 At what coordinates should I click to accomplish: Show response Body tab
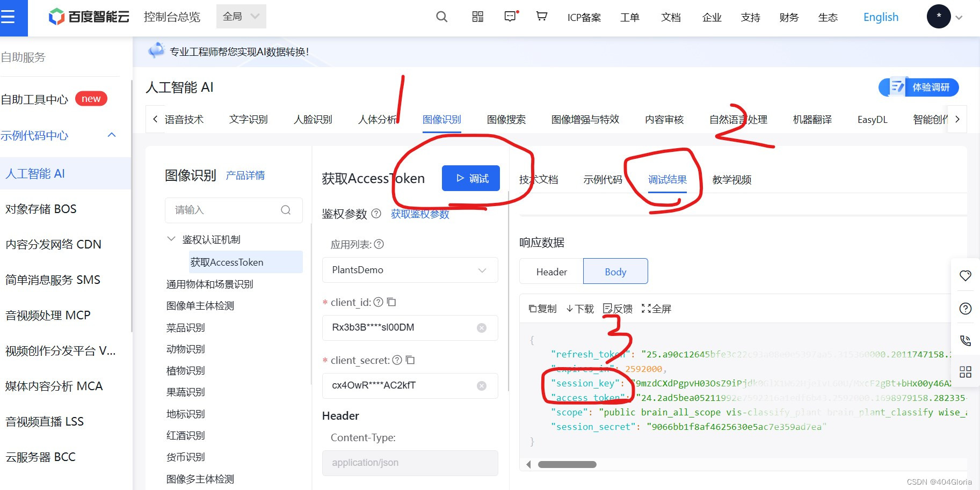click(x=615, y=272)
